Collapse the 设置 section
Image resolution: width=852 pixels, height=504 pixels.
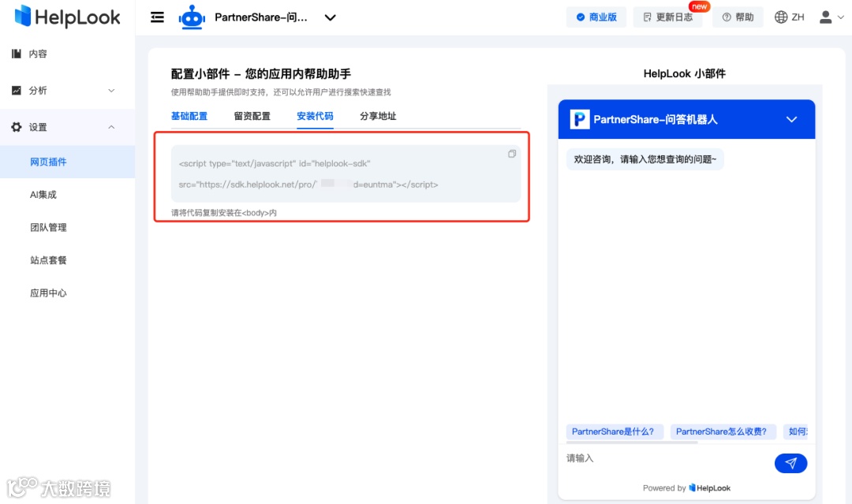[111, 126]
